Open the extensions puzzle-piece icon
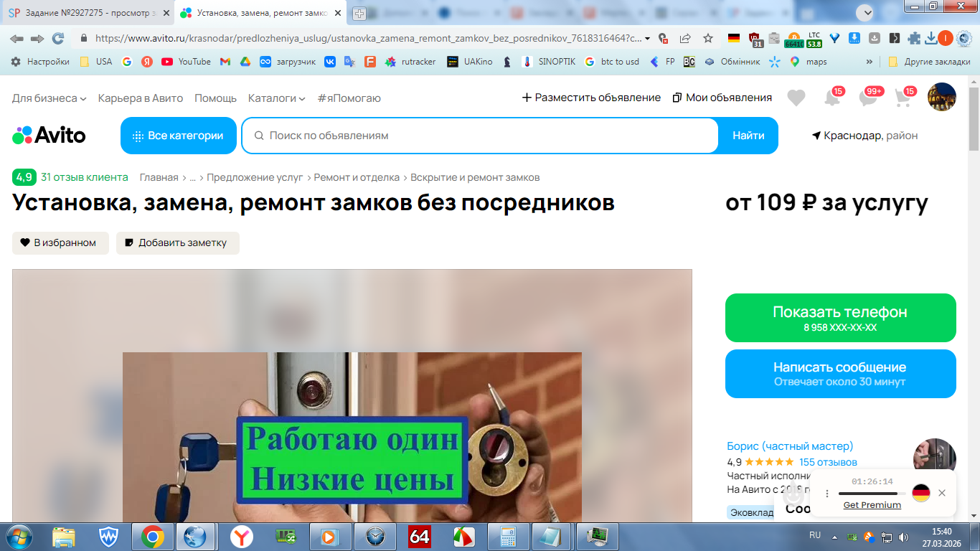This screenshot has width=980, height=551. tap(914, 38)
